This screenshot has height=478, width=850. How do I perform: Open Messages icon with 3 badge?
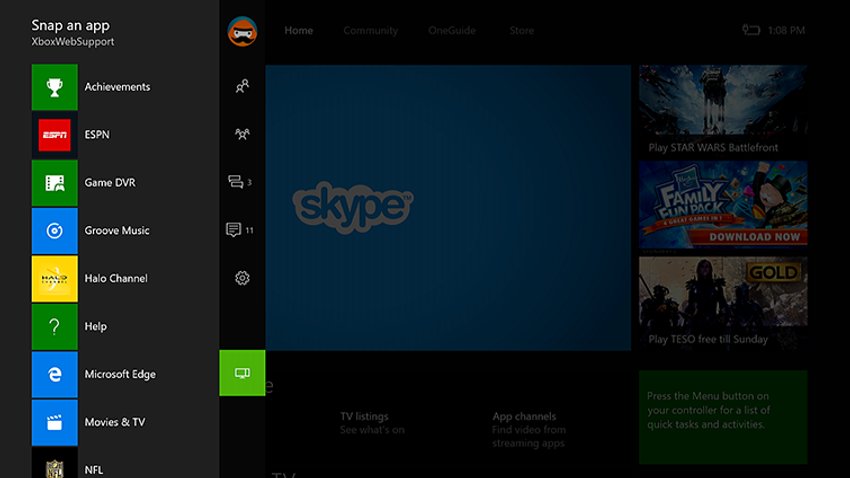[240, 182]
